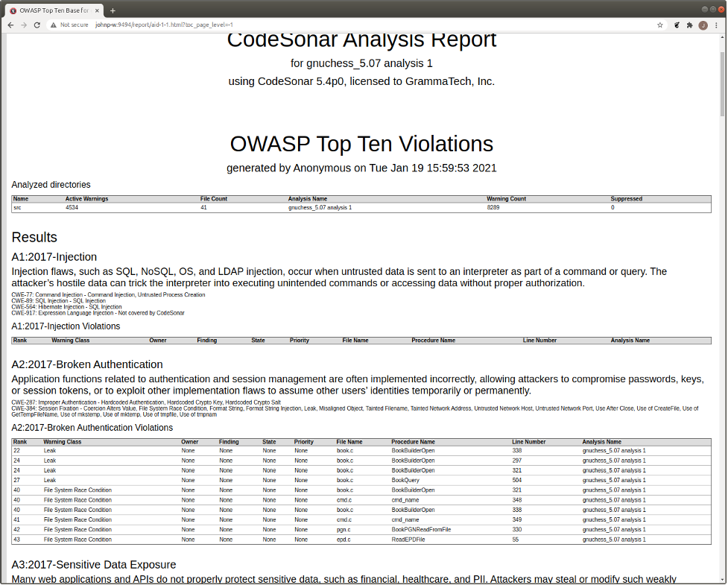Open the Not secure site info warning

point(69,25)
